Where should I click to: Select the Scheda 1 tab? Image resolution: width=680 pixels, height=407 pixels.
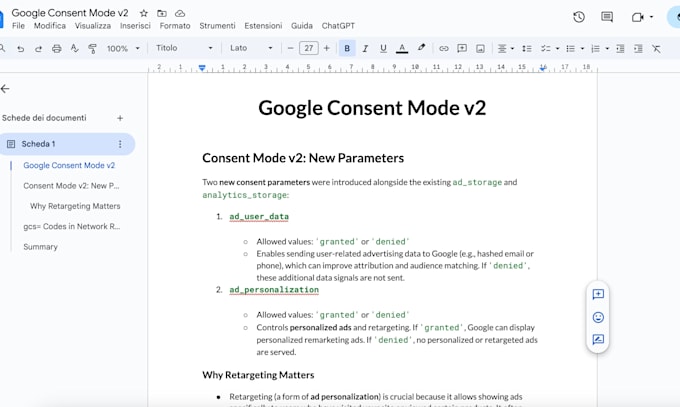click(67, 144)
